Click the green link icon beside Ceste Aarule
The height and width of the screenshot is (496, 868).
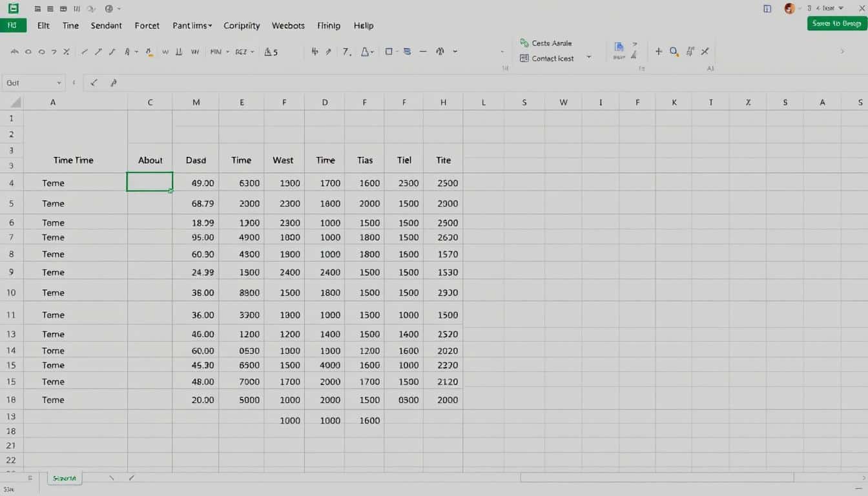pos(524,43)
